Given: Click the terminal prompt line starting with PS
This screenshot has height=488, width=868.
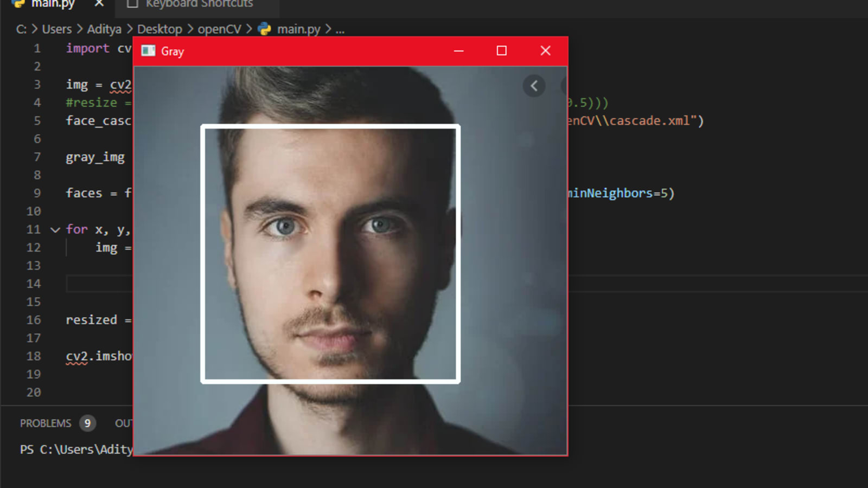Looking at the screenshot, I should (76, 450).
